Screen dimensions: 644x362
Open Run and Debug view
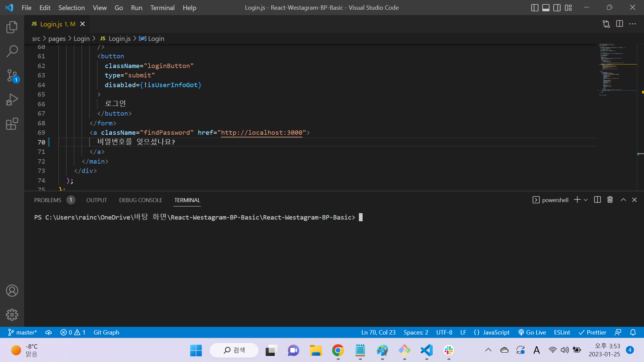[x=12, y=100]
